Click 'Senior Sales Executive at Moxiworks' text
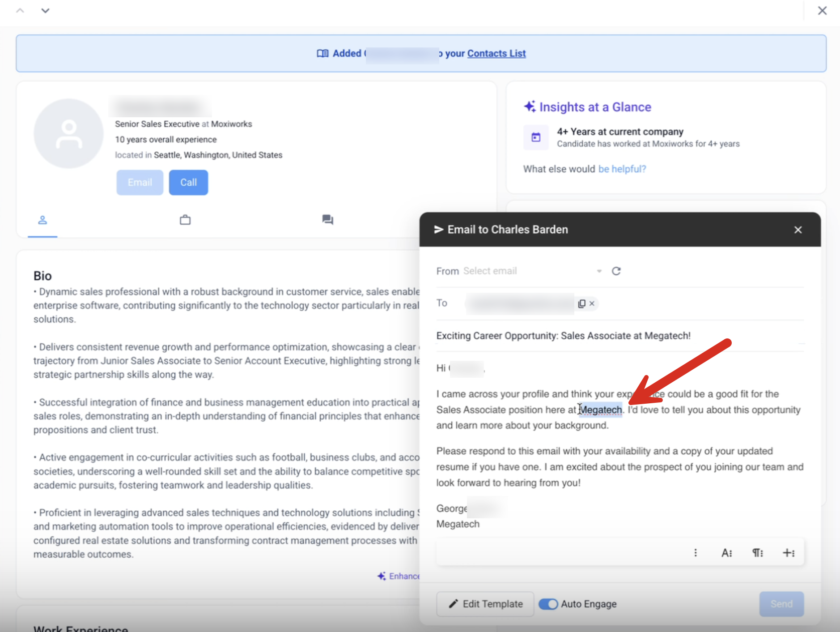 pos(183,124)
